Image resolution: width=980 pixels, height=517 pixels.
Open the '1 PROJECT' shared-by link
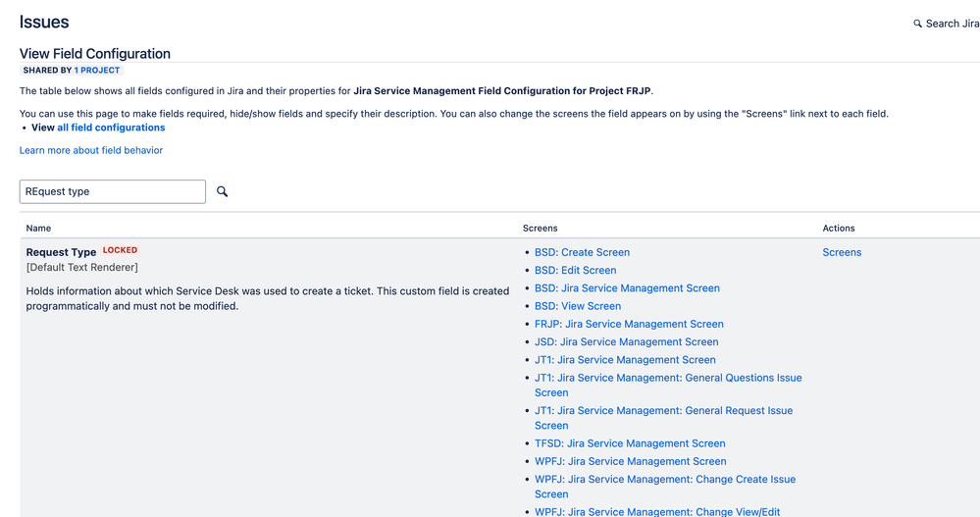97,70
